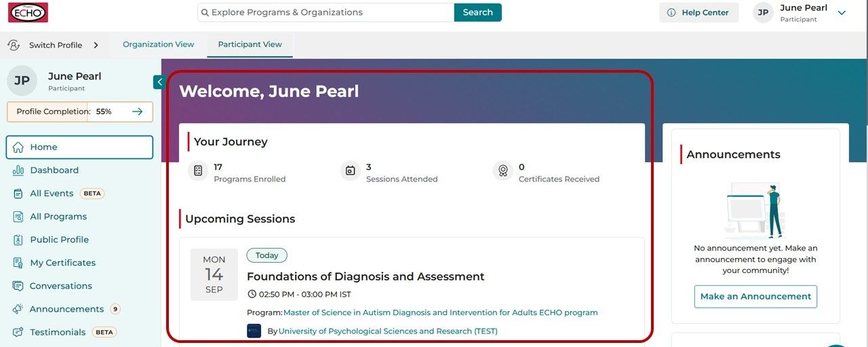Open Public Profile from sidebar

[59, 240]
